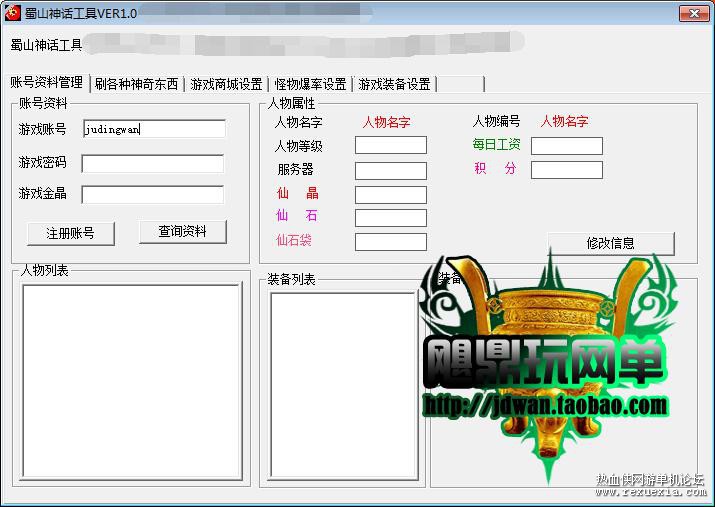Select the 怪物爆率设置 tab
Viewport: 715px width, 507px height.
[310, 84]
